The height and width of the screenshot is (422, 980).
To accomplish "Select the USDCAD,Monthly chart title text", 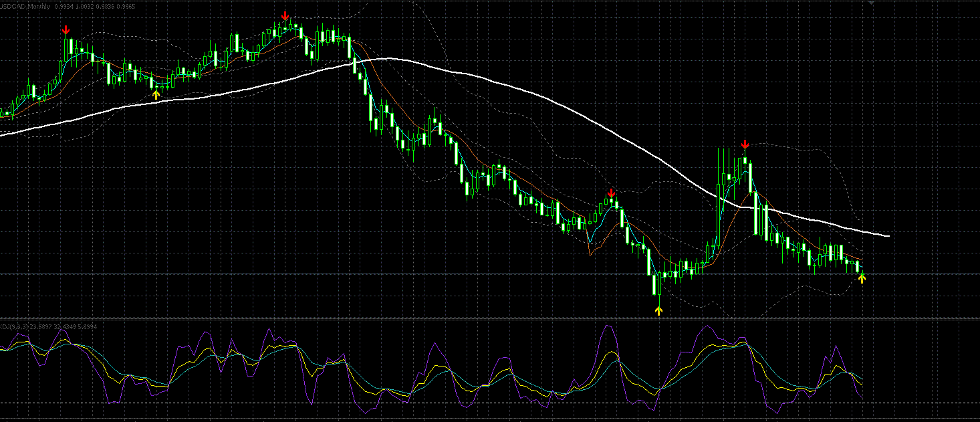I will pos(25,6).
